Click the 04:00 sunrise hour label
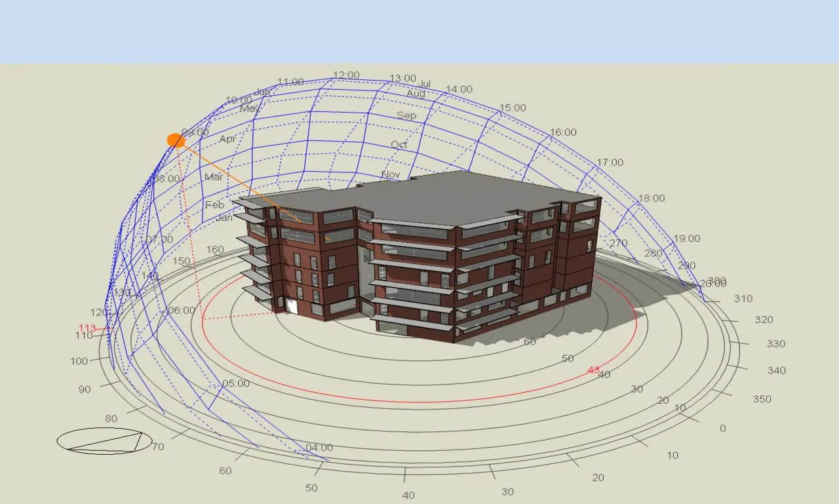 pyautogui.click(x=319, y=448)
